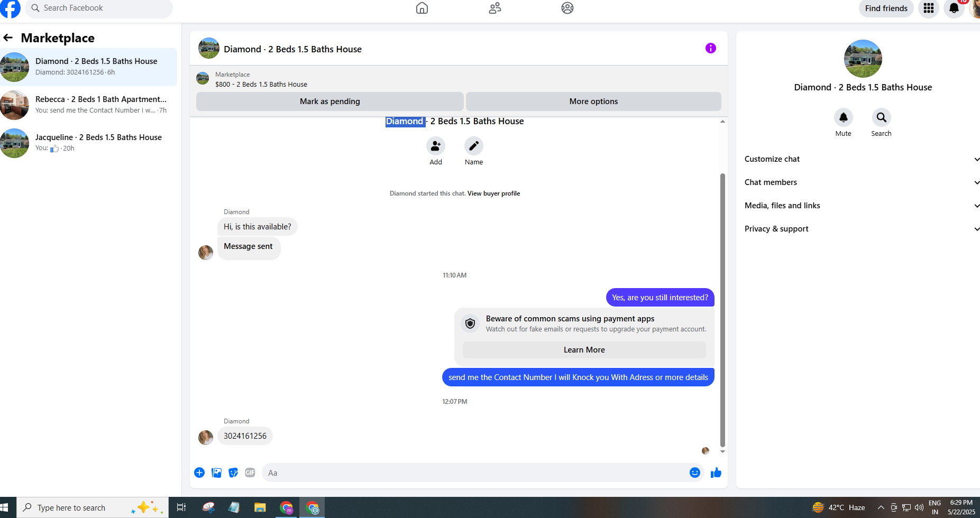980x518 pixels.
Task: Click the highlighted 'Diamond' name text
Action: 405,122
